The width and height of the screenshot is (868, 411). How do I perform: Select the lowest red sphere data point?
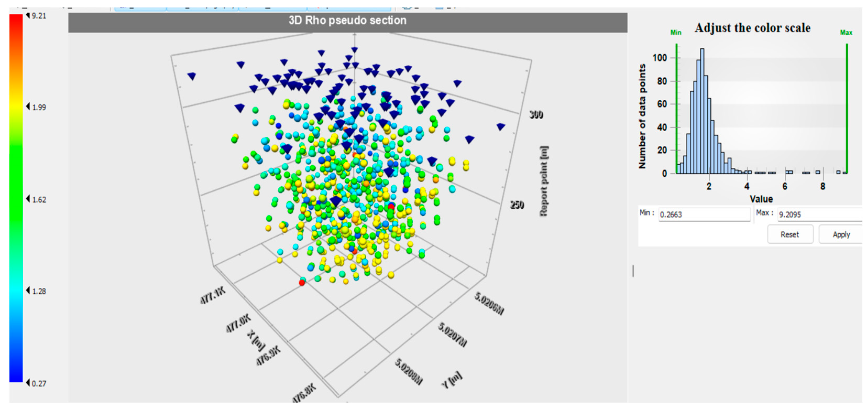pyautogui.click(x=302, y=283)
